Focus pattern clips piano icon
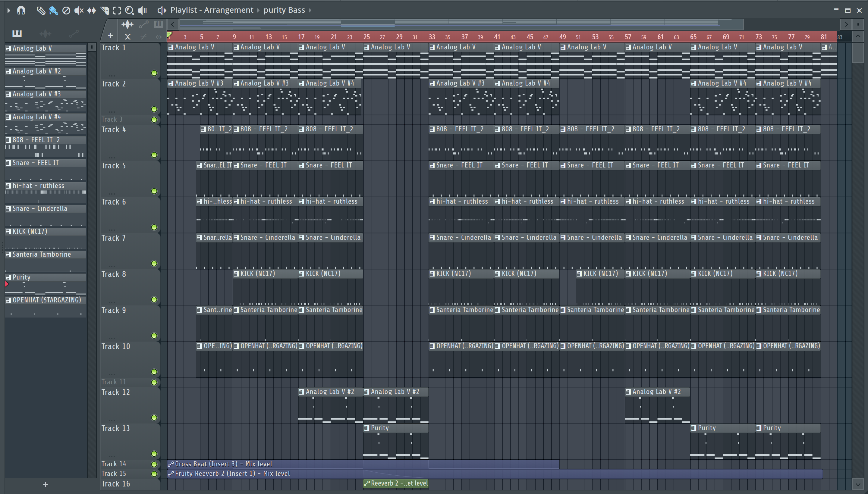Viewport: 868px width, 494px height. click(158, 24)
